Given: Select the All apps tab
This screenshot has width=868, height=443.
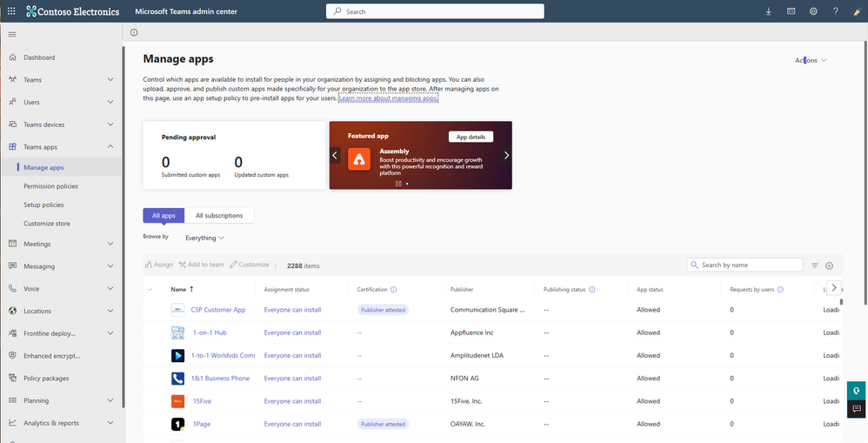Looking at the screenshot, I should 164,216.
